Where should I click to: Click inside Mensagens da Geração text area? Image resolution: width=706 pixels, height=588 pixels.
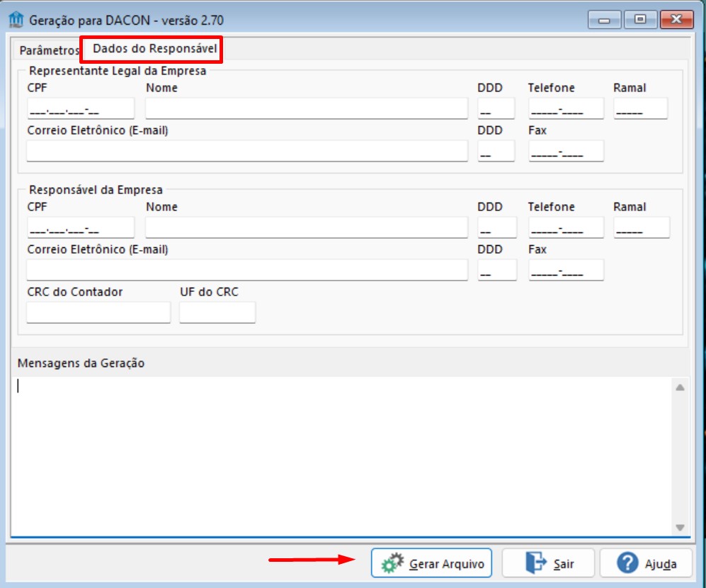click(x=341, y=456)
